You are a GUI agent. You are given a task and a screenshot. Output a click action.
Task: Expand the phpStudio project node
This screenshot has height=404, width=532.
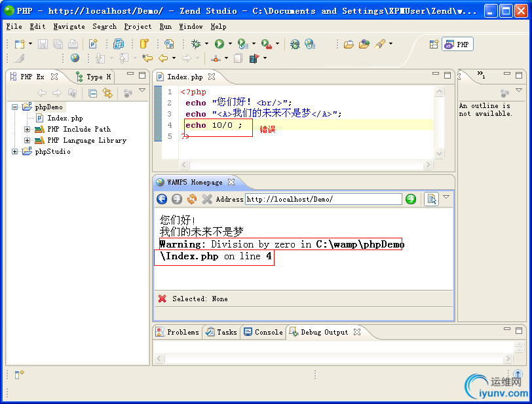click(x=14, y=152)
